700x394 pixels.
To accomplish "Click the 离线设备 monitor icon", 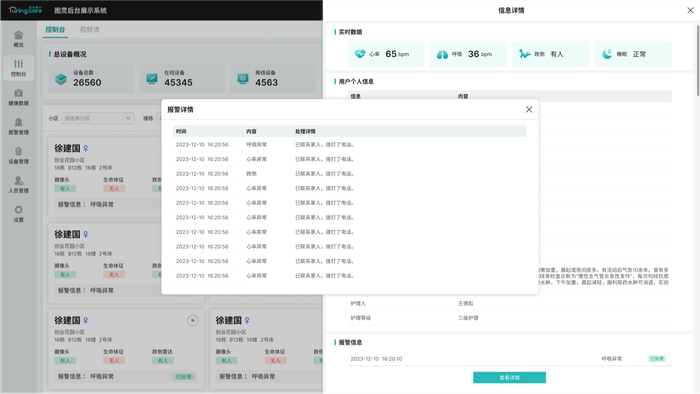I will (x=243, y=79).
